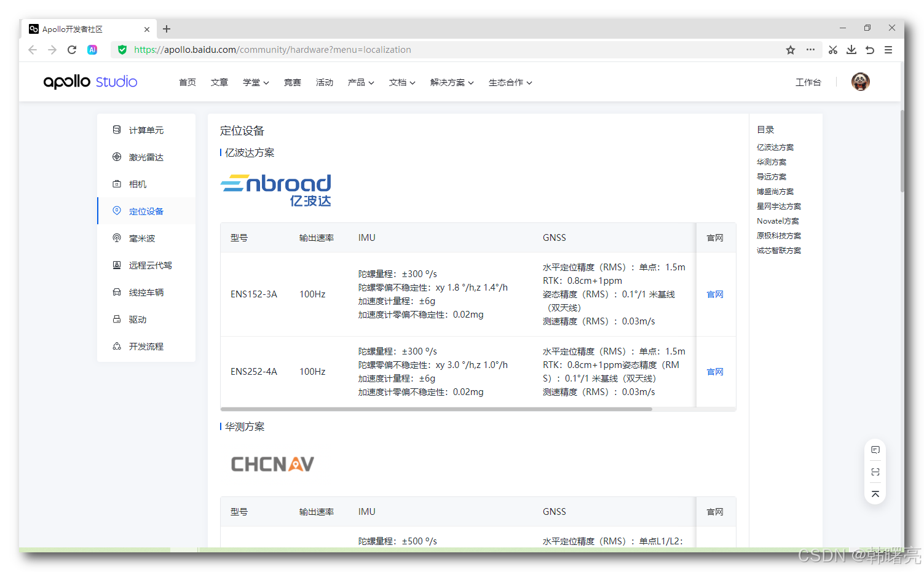Expand the 学堂 dropdown menu
The height and width of the screenshot is (572, 924).
(256, 82)
